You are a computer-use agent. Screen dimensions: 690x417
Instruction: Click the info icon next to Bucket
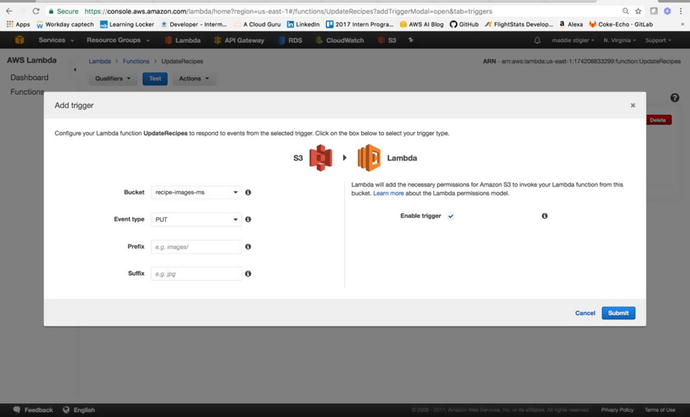click(248, 192)
